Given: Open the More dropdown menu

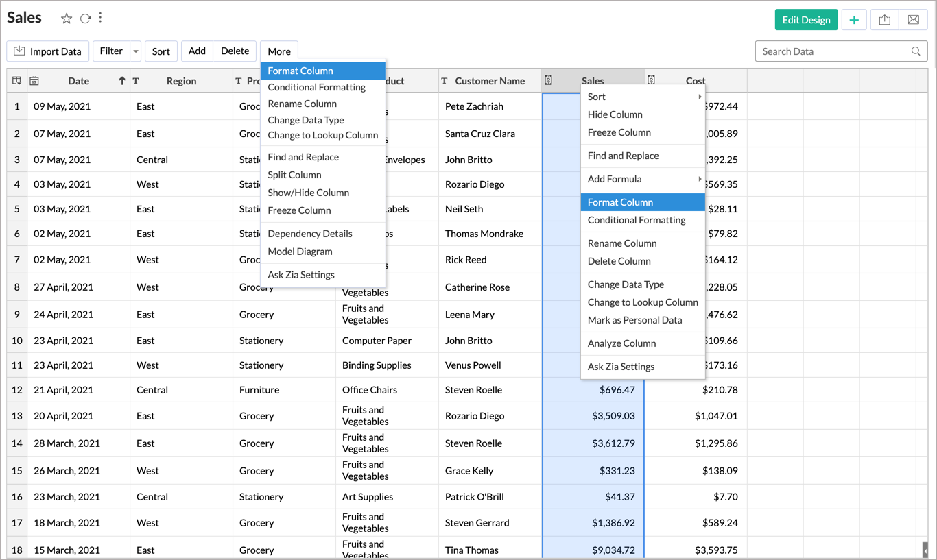Looking at the screenshot, I should 279,51.
